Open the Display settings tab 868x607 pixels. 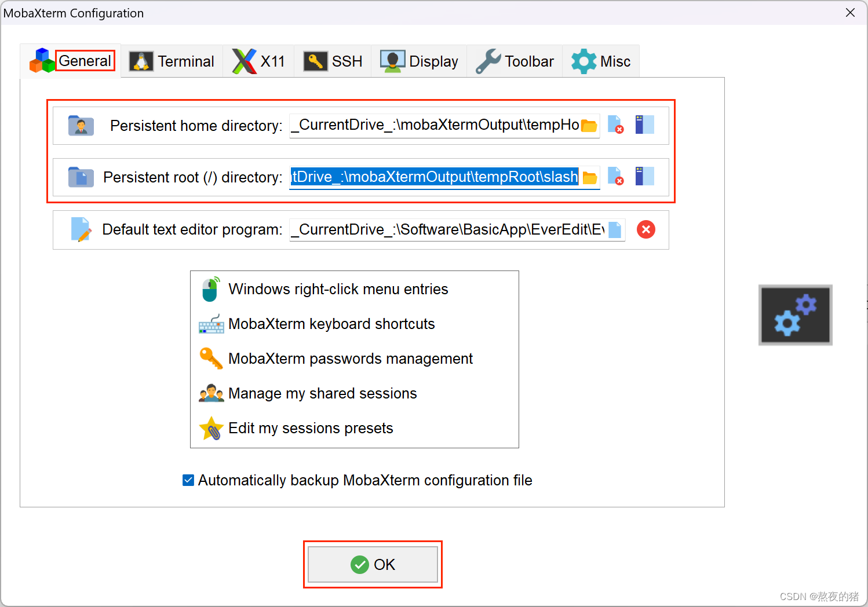[x=419, y=61]
